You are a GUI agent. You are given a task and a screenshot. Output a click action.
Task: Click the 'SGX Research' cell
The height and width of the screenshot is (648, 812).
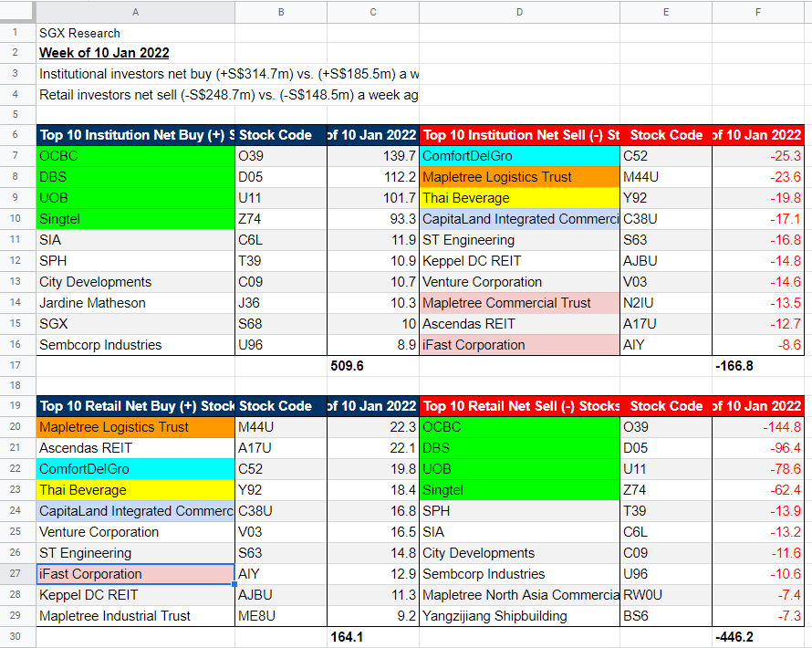point(136,33)
